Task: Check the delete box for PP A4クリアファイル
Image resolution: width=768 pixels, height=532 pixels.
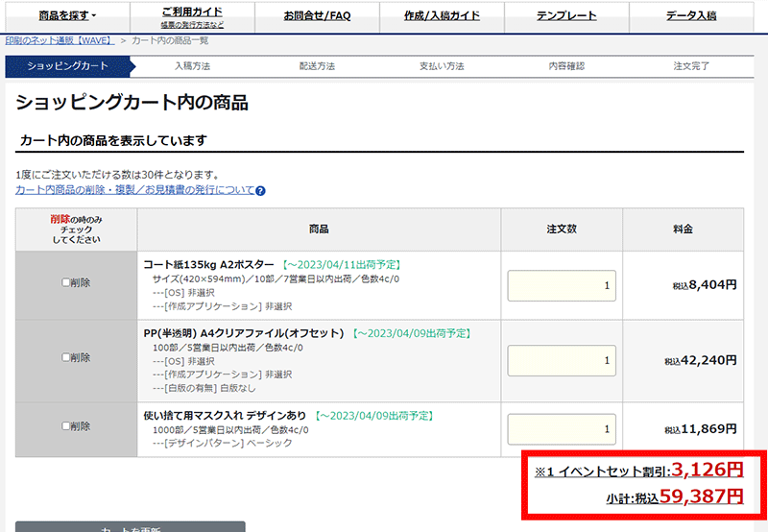Action: (x=66, y=357)
